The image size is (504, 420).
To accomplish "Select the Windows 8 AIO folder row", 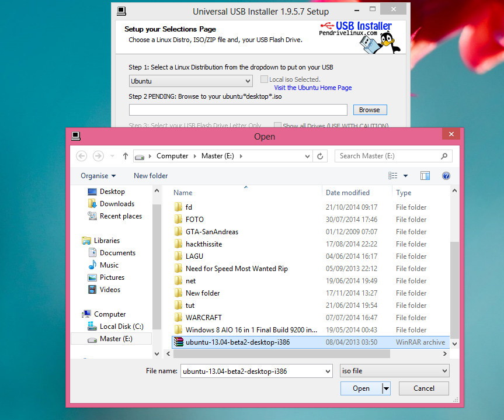I will tap(311, 330).
